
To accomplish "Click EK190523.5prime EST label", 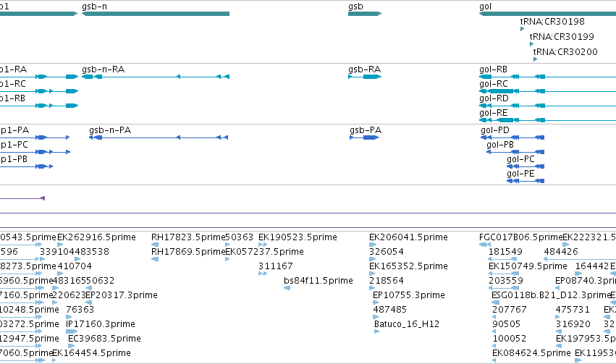I will tap(298, 237).
